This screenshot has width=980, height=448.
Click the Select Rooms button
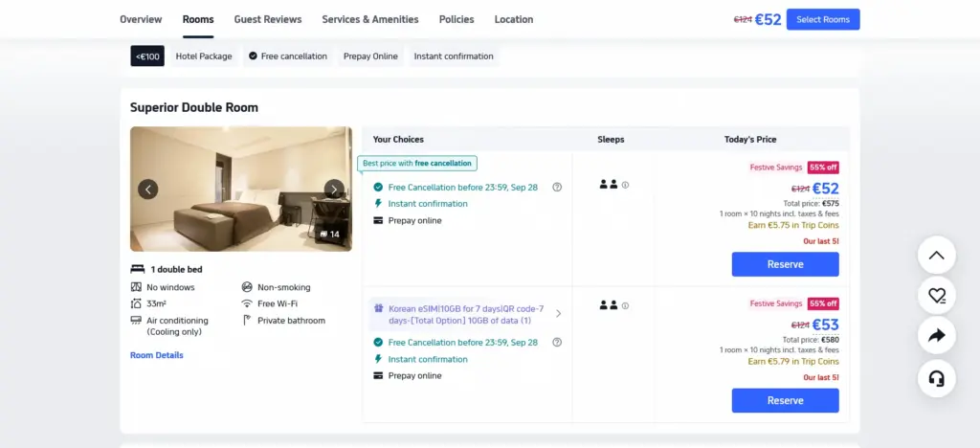click(x=823, y=19)
